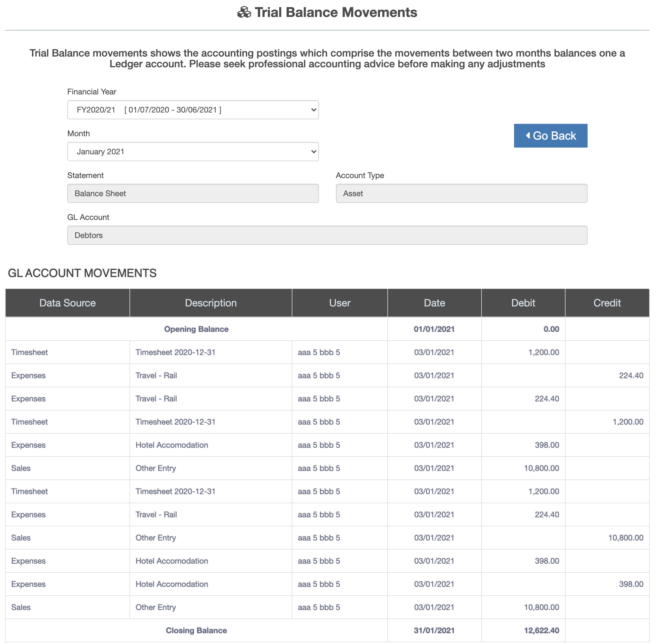
Task: Click the closing balance amount 12,622.40
Action: coord(542,630)
